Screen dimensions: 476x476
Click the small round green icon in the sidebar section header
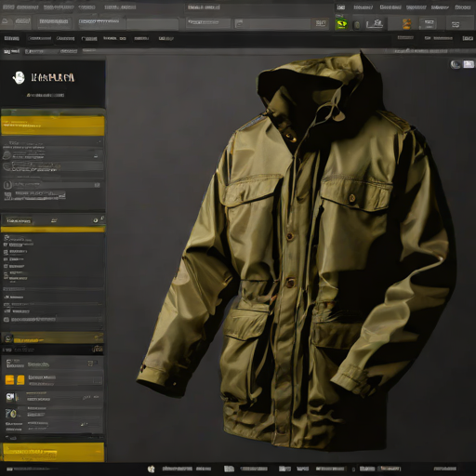(96, 220)
